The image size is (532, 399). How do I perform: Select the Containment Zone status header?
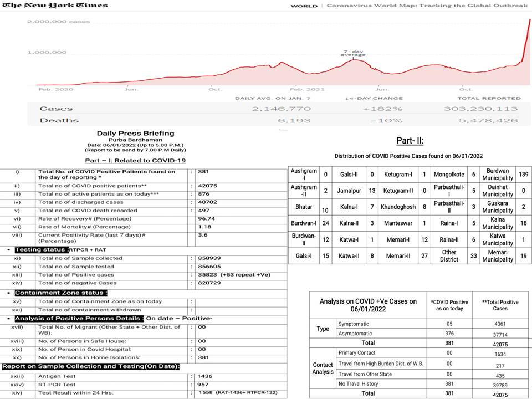(x=61, y=293)
